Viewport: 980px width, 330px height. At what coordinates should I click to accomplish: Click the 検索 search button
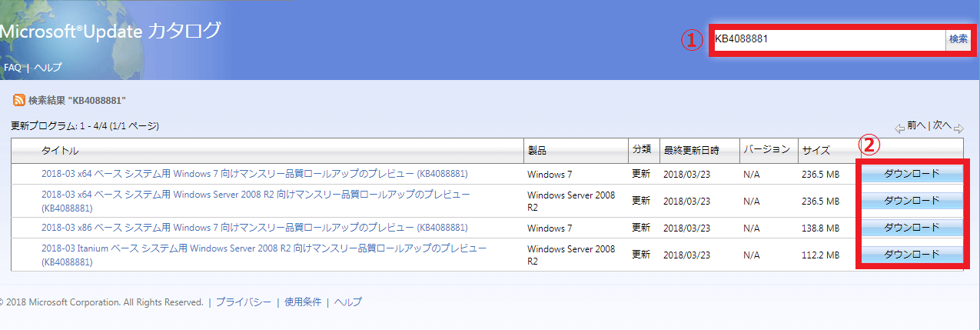click(958, 39)
